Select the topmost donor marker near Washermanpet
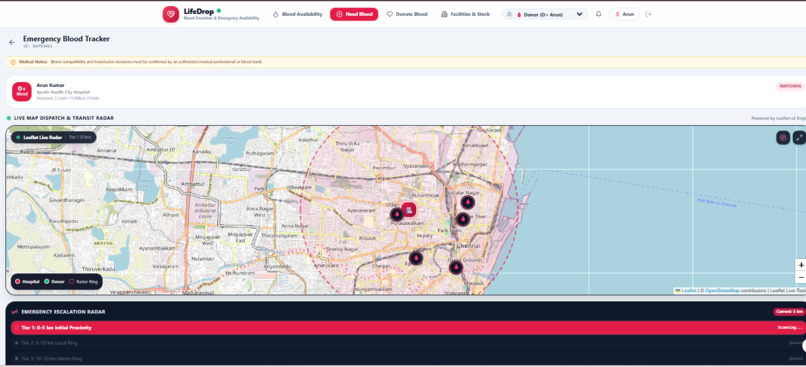806x367 pixels. [467, 202]
